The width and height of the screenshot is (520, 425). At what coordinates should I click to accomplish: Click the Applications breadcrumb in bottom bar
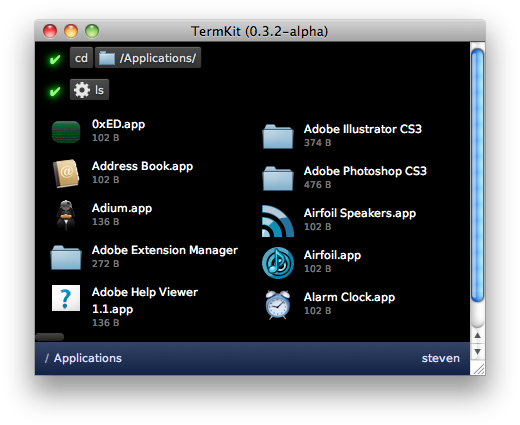tap(88, 358)
